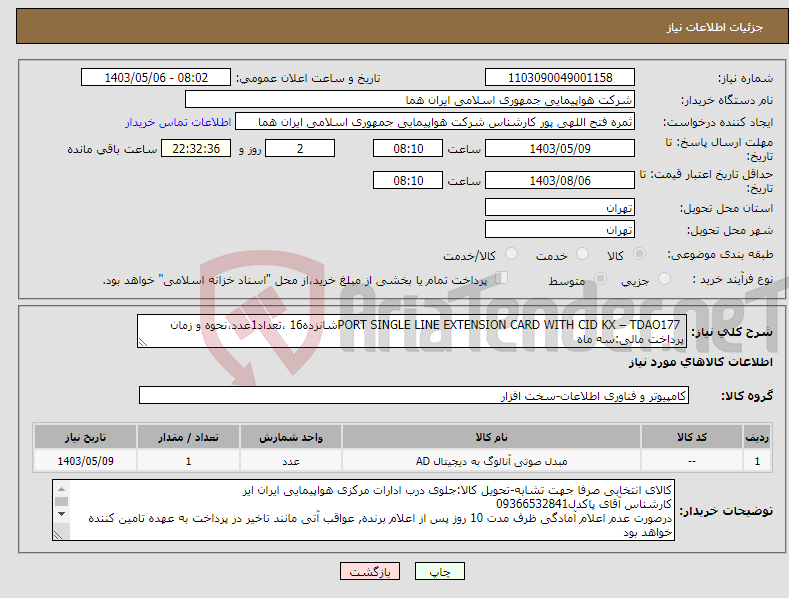Screen dimensions: 789x598
Task: Click the تعداد / مقدار column header
Action: click(x=188, y=437)
